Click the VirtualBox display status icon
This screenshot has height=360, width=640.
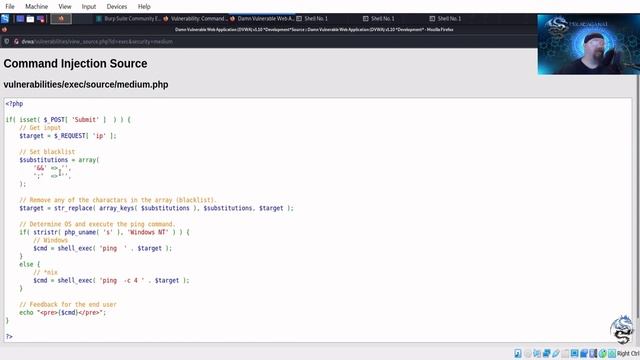click(575, 353)
